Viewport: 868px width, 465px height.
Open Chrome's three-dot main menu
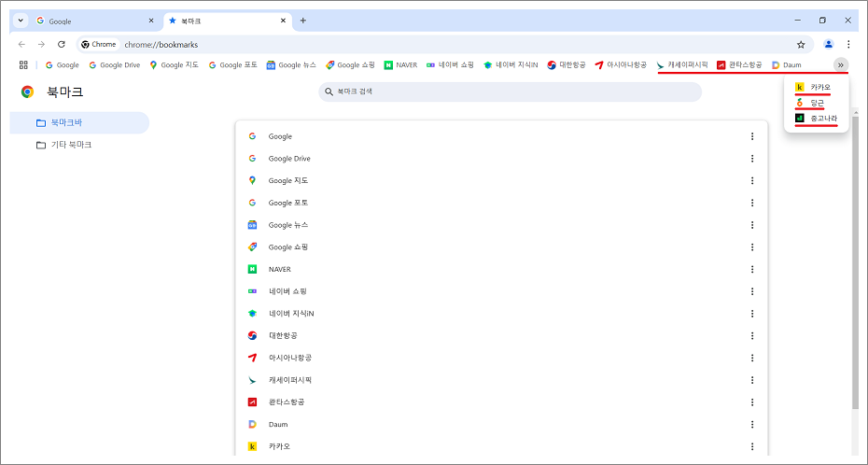tap(848, 44)
